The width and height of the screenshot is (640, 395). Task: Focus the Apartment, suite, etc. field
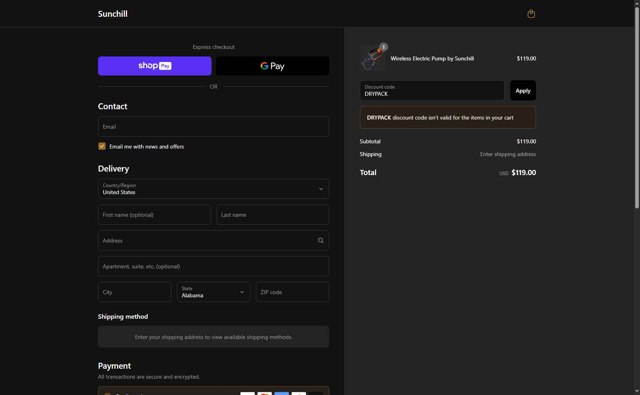point(213,266)
